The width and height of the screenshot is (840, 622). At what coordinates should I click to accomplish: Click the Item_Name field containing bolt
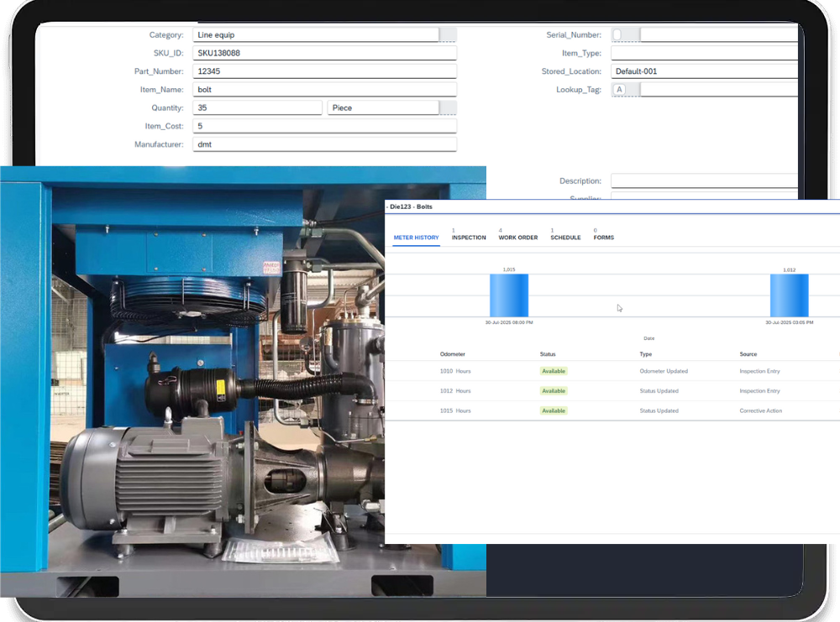(324, 90)
